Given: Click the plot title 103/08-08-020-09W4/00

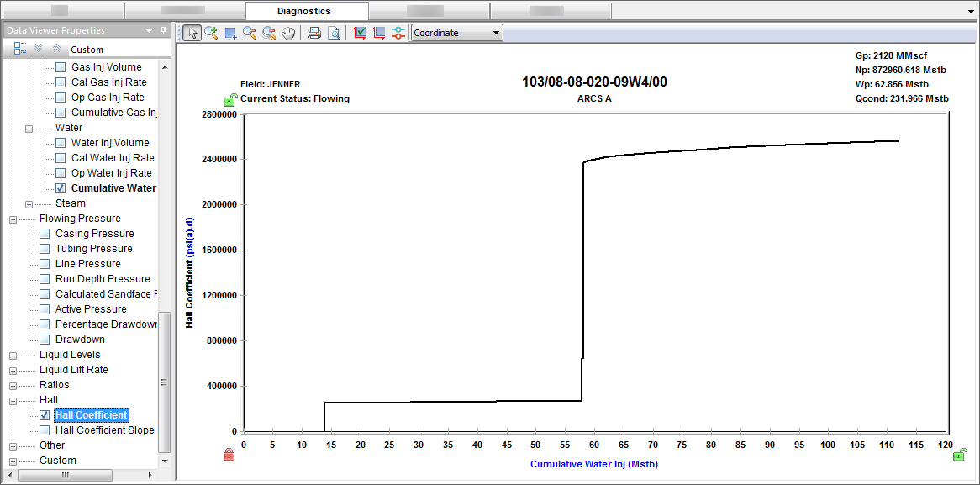Looking at the screenshot, I should (x=594, y=82).
